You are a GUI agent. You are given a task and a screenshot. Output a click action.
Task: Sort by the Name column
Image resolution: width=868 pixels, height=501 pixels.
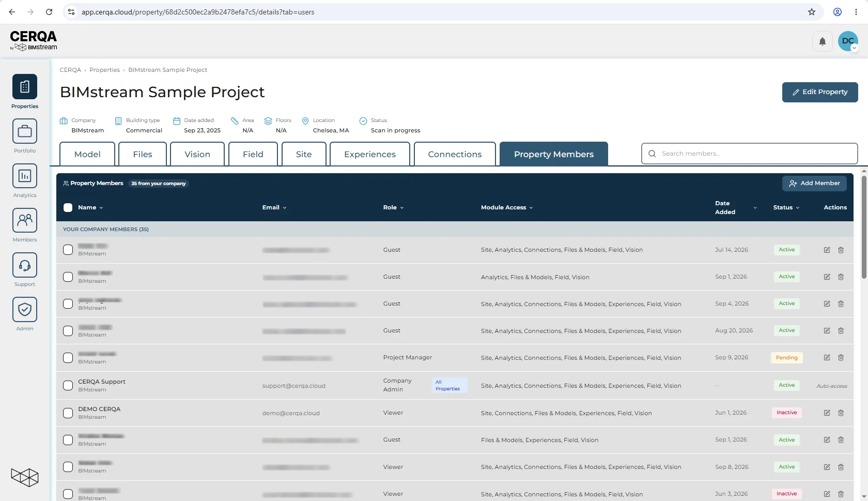click(90, 207)
